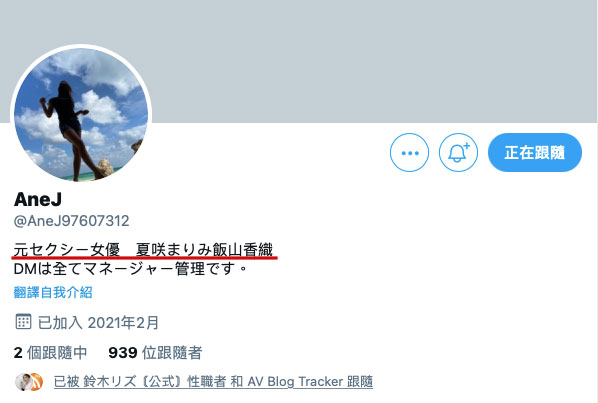Enable notifications with the bell icon
Viewport: 598px width, 403px height.
[458, 153]
